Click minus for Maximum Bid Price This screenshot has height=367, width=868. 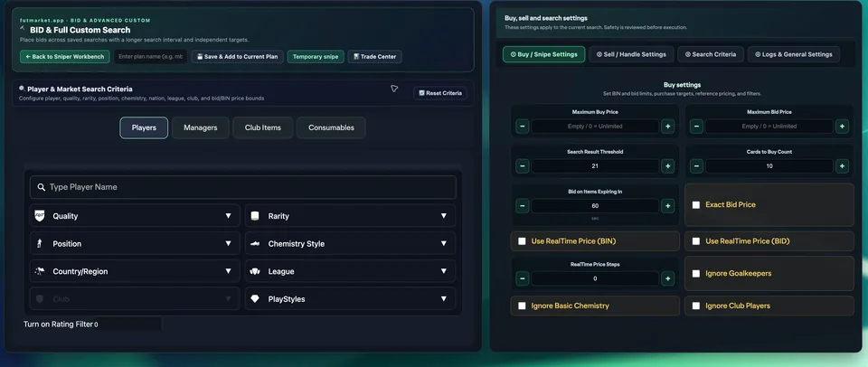(x=696, y=127)
